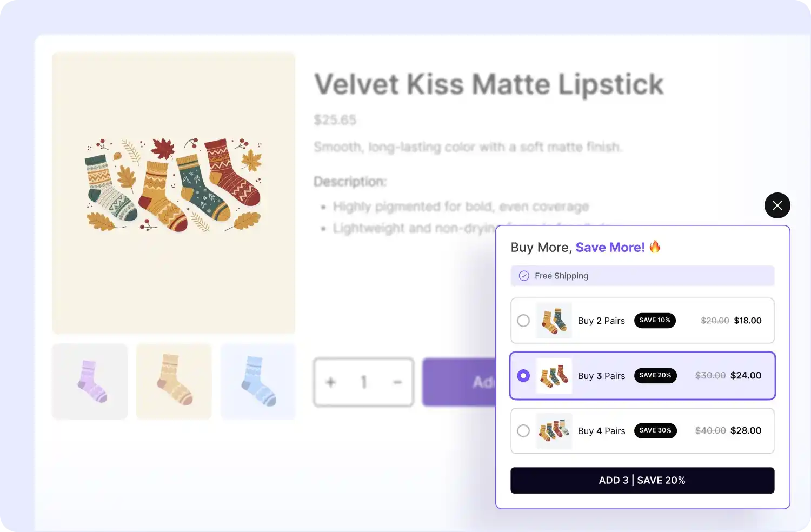
Task: Click the Buy 4 Pairs sock image
Action: pos(554,431)
